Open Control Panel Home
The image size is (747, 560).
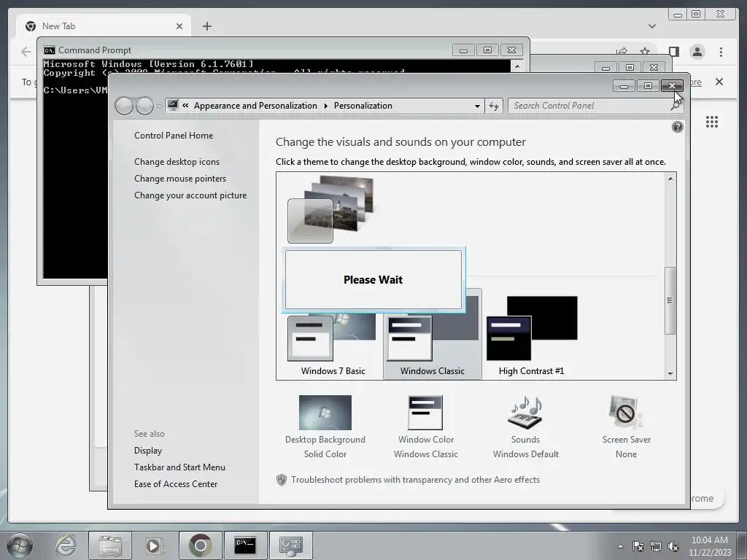coord(174,135)
